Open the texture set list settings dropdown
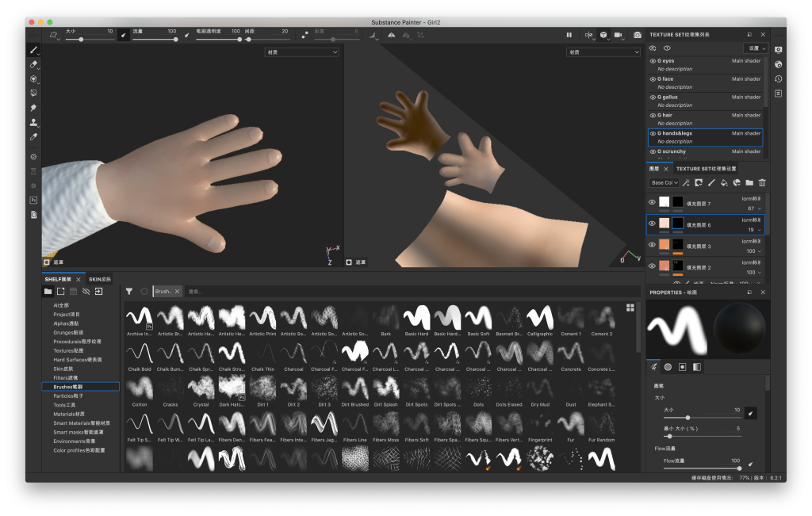This screenshot has width=812, height=516. click(756, 48)
